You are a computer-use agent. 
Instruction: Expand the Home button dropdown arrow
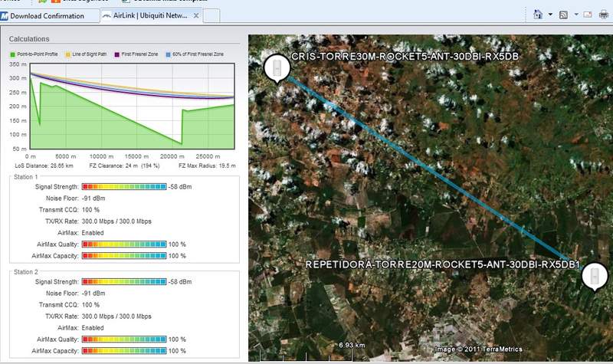coord(550,15)
